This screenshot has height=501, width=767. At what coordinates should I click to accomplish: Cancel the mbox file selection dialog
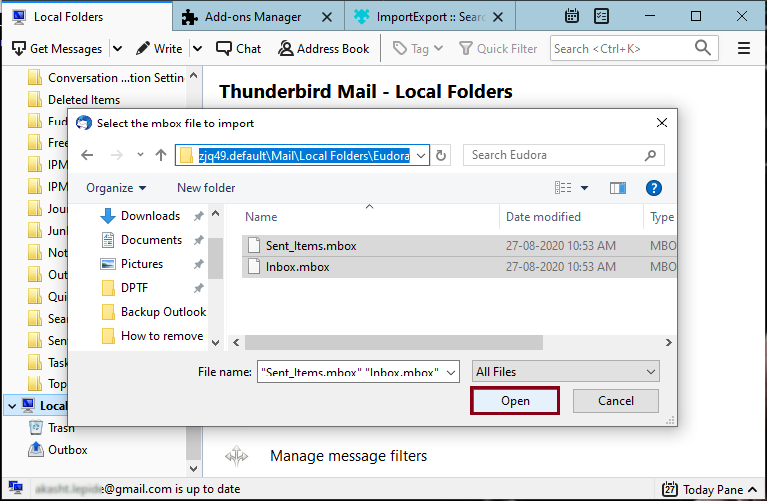click(x=615, y=401)
